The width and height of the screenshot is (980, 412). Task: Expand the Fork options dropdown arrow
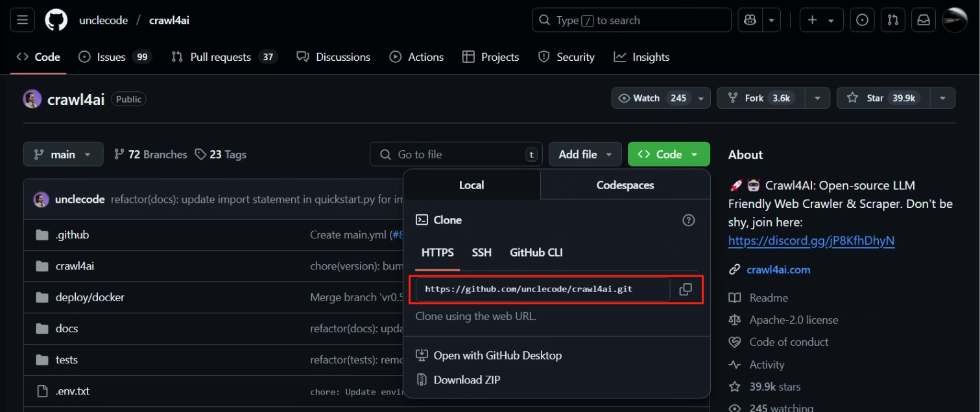[x=817, y=98]
